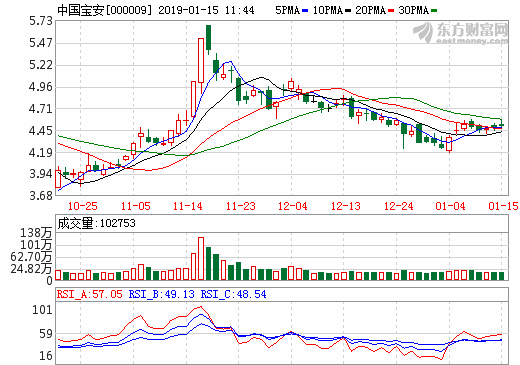This screenshot has width=520, height=365.
Task: Click the 24.82万 volume axis label
Action: click(x=31, y=269)
